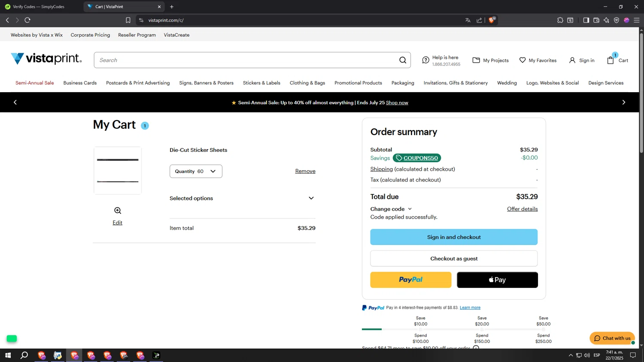Open new browser tab
Viewport: 644px width, 362px height.
(x=172, y=7)
